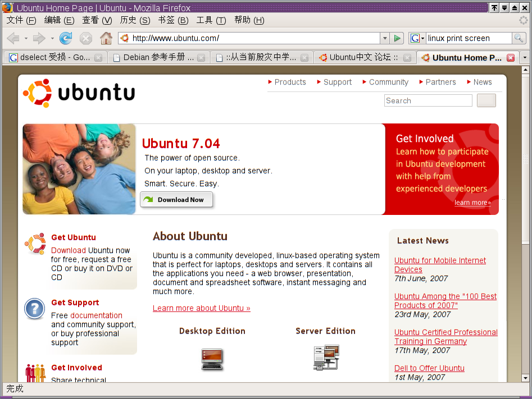Open the list-all-tabs dropdown

[x=525, y=58]
